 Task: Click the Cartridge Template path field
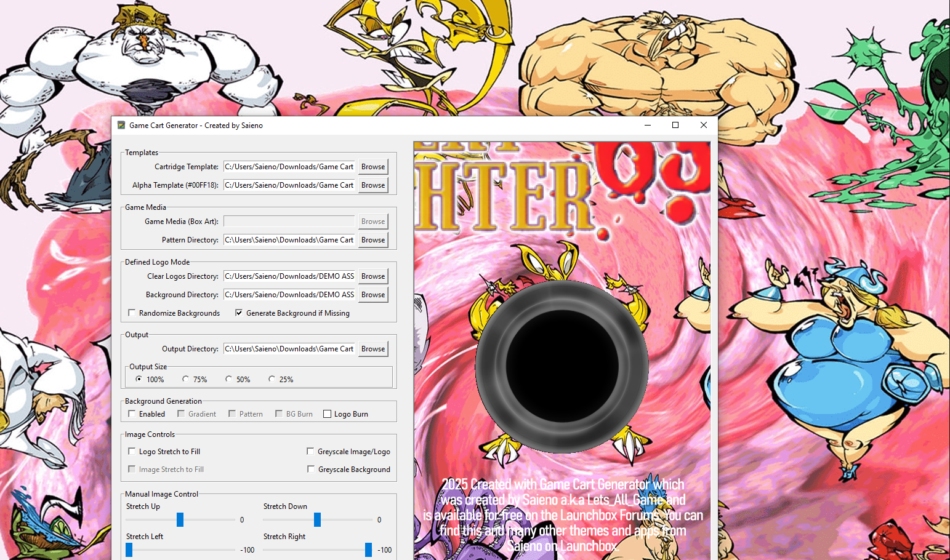(x=289, y=167)
